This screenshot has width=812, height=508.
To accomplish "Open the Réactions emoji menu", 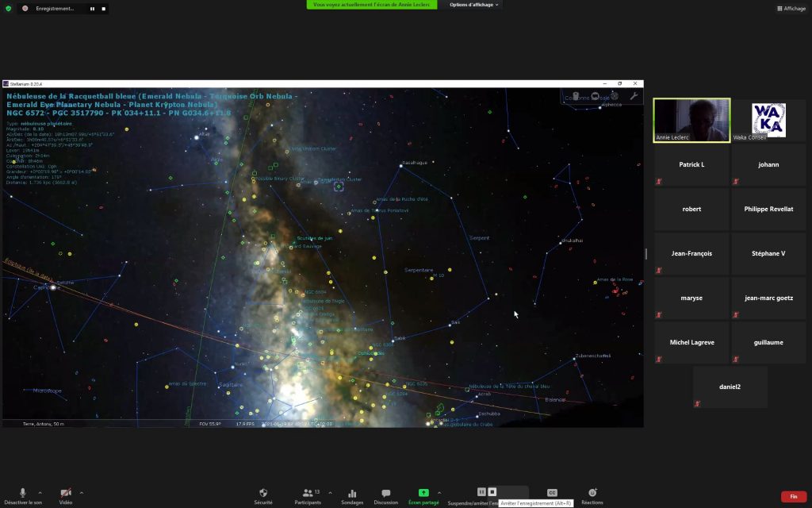I will pyautogui.click(x=592, y=495).
